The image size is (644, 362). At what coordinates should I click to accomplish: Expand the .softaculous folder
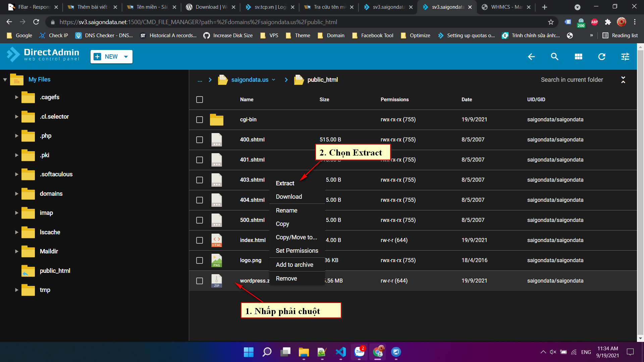[16, 174]
